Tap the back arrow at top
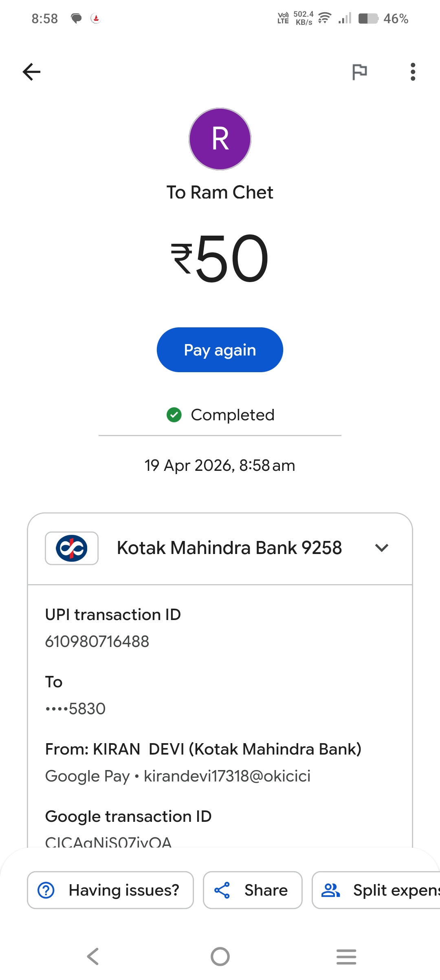 coord(32,72)
